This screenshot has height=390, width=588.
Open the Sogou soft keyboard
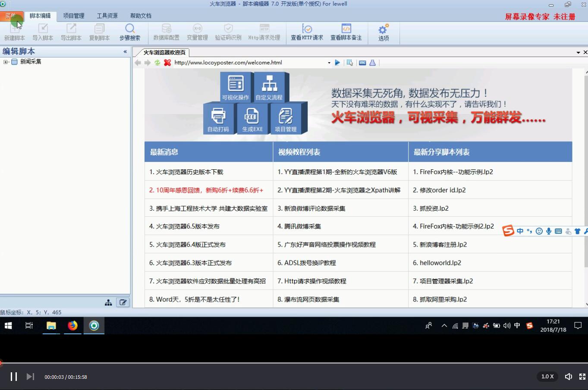tap(558, 231)
